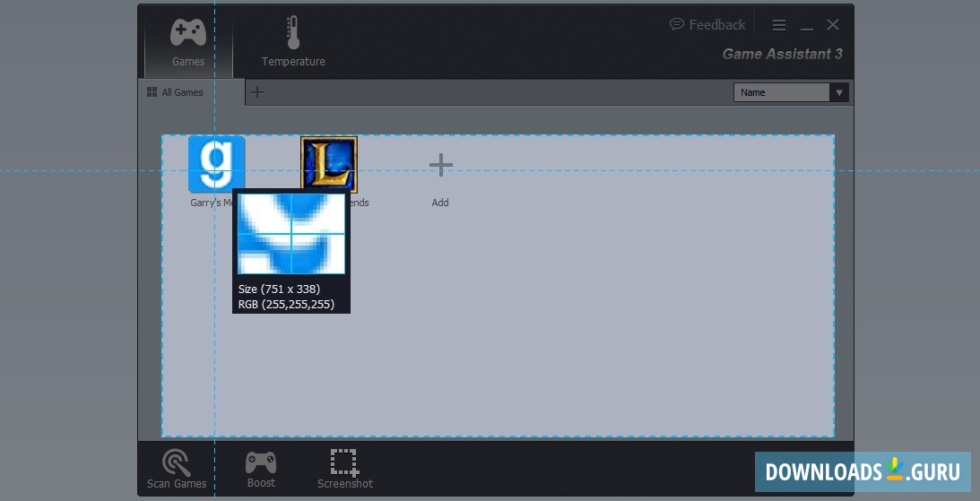Open the Feedback link
Viewport: 980px width, 501px height.
click(x=707, y=25)
